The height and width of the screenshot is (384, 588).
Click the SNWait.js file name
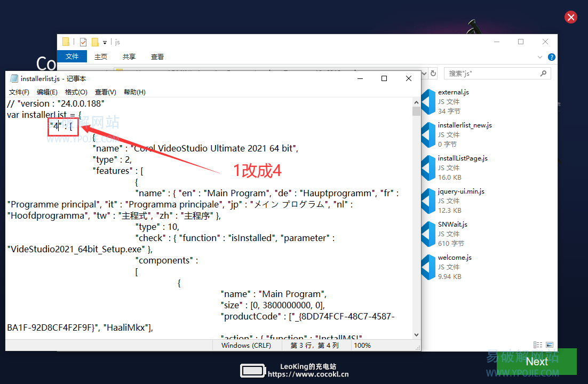tap(452, 224)
